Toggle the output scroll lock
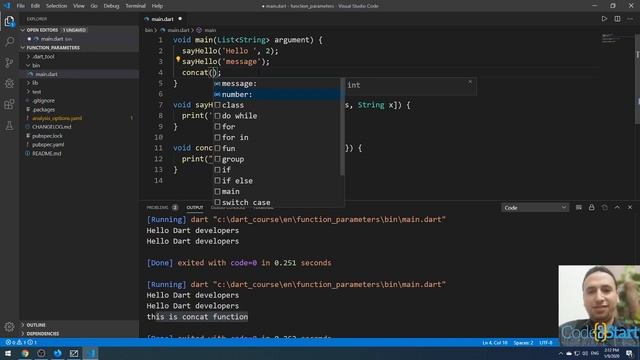Viewport: 640px width, 360px height. tap(591, 207)
